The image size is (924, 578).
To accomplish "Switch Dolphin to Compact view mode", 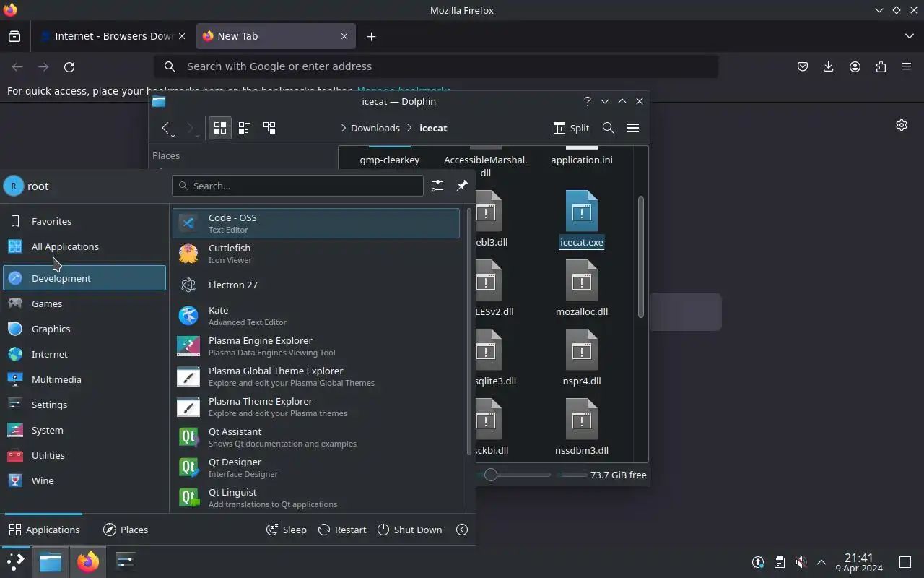I will click(245, 128).
